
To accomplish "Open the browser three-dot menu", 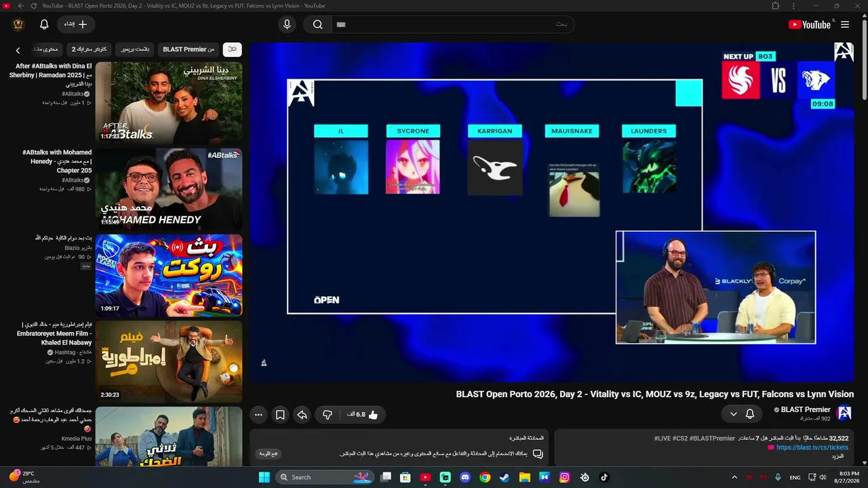I will (x=794, y=5).
